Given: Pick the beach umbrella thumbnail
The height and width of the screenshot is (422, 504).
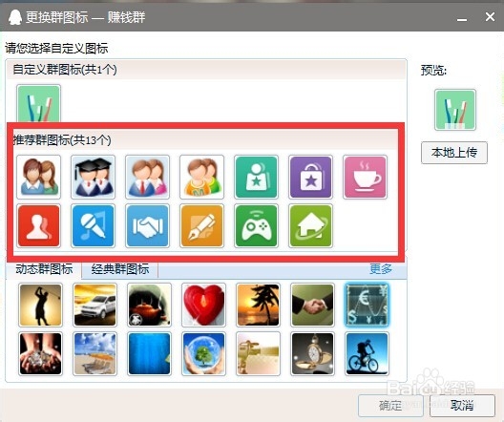Looking at the screenshot, I should click(94, 354).
